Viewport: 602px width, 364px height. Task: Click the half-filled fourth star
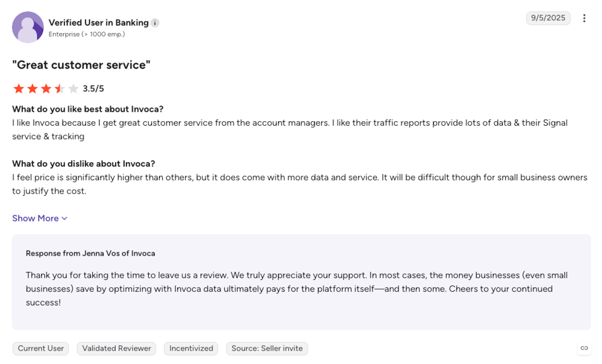tap(59, 89)
